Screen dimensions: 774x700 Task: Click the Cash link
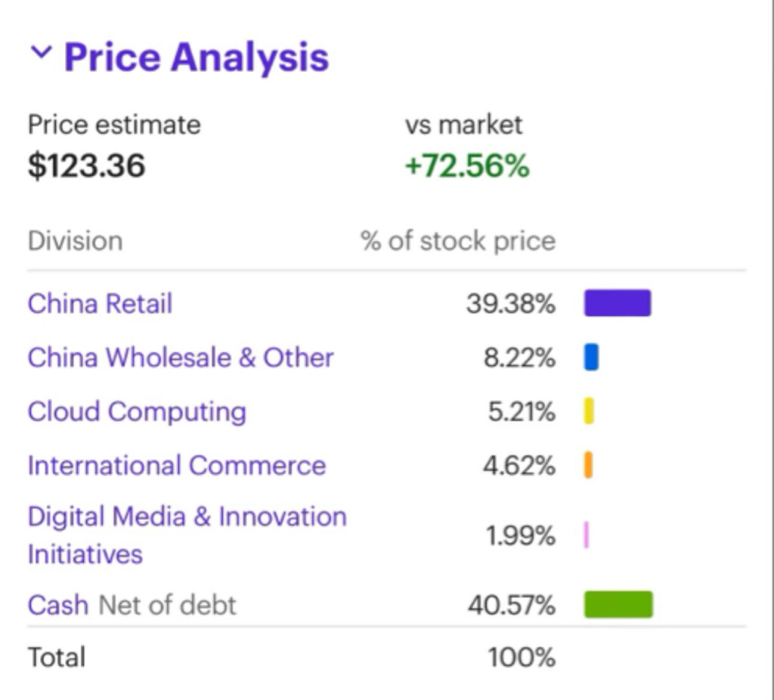point(57,605)
